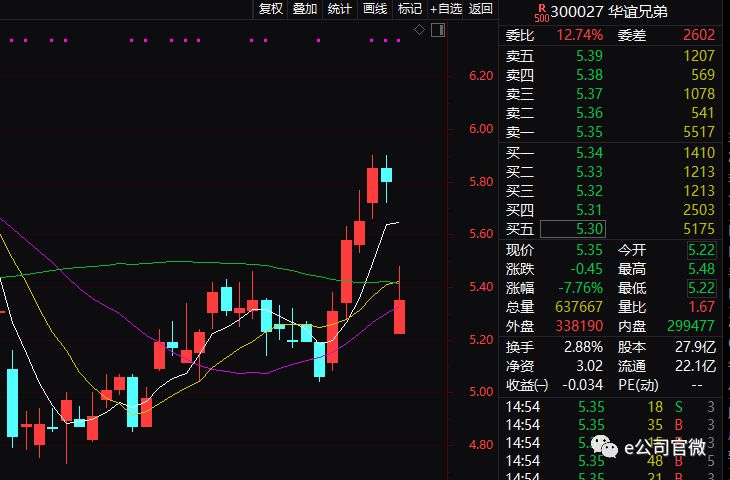The height and width of the screenshot is (480, 730).
Task: Select 卖三 price 5.37
Action: (x=589, y=94)
